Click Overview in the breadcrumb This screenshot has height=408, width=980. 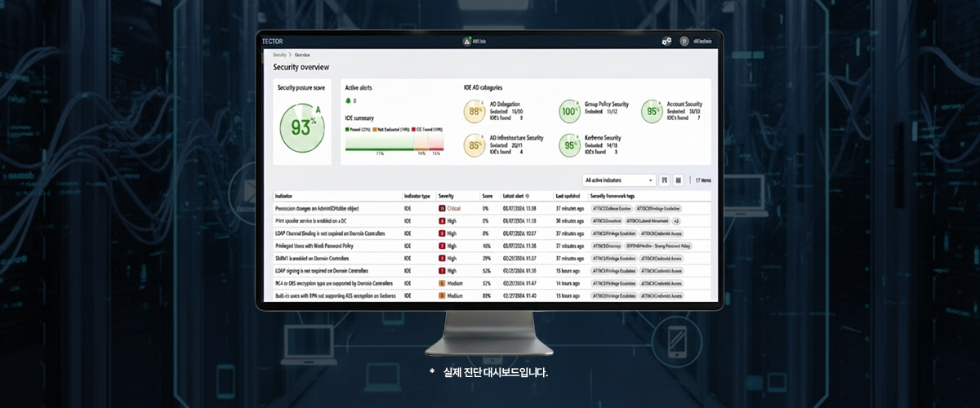pyautogui.click(x=302, y=54)
